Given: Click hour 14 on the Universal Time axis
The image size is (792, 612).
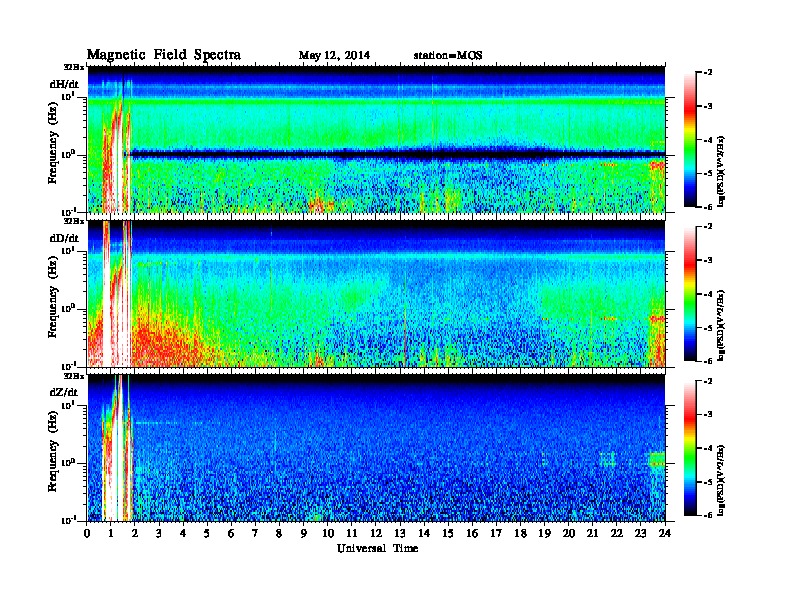Looking at the screenshot, I should pos(424,533).
